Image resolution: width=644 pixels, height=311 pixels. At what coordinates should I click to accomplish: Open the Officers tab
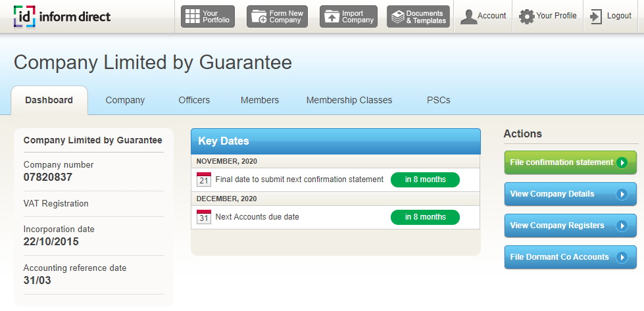click(x=194, y=101)
